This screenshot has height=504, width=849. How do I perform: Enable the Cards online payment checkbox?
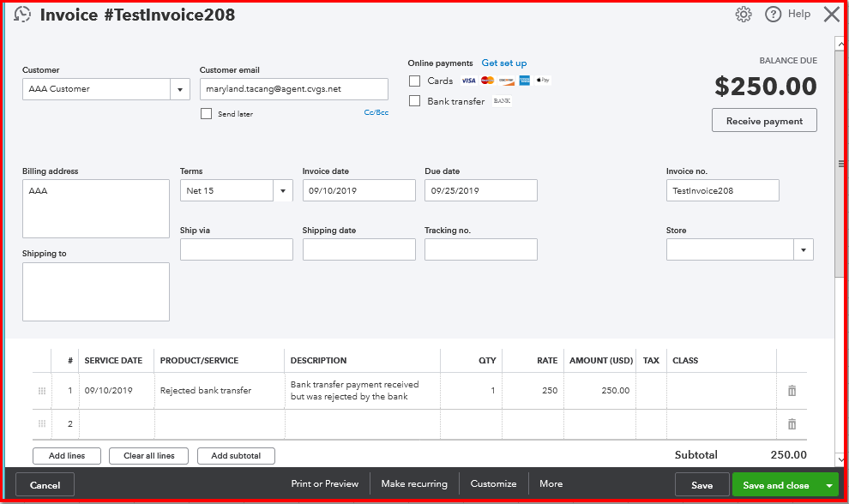(415, 81)
